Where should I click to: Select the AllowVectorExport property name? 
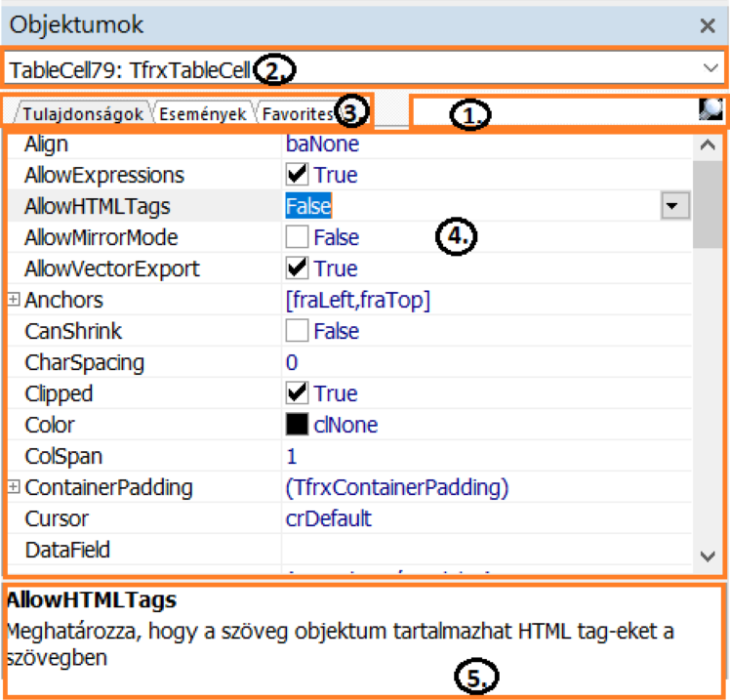(x=111, y=268)
